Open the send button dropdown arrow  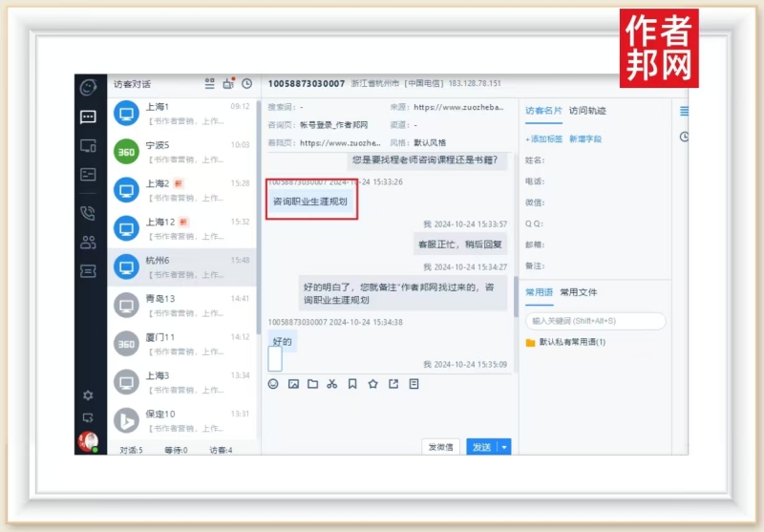pos(505,447)
